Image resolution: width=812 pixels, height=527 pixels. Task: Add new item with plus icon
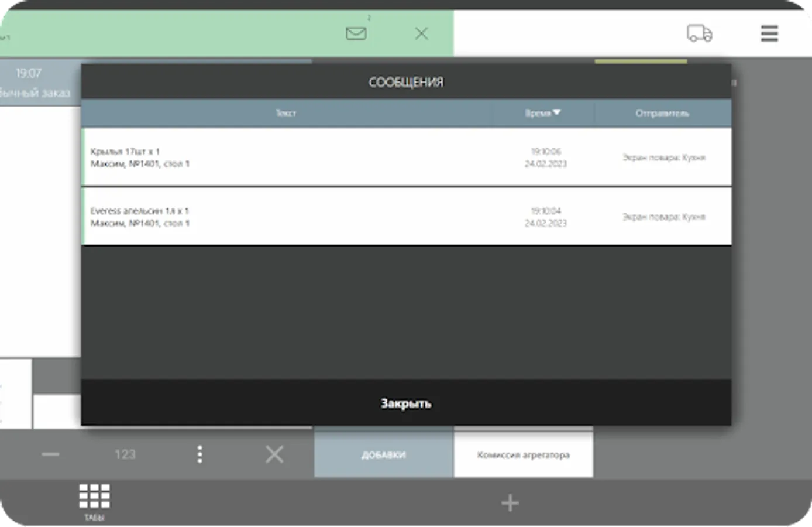tap(510, 502)
